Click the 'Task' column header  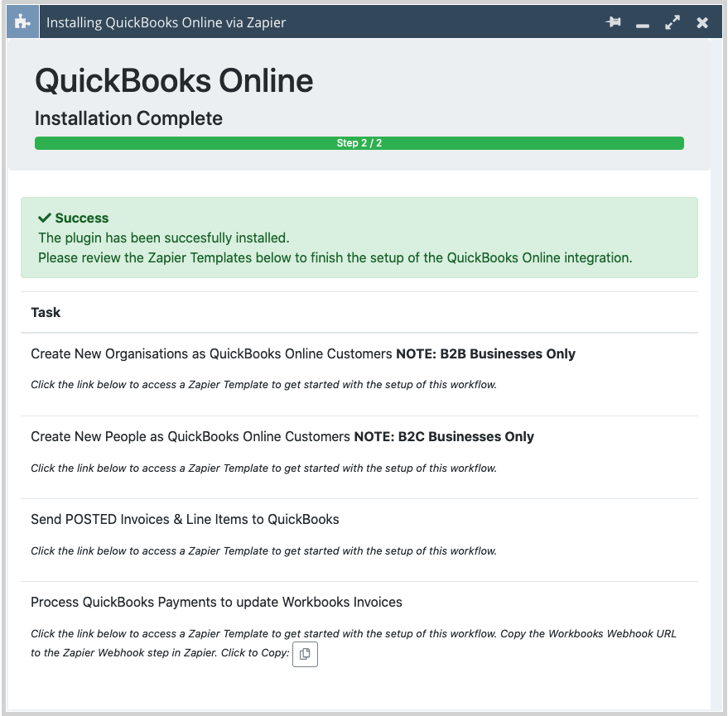(x=46, y=312)
